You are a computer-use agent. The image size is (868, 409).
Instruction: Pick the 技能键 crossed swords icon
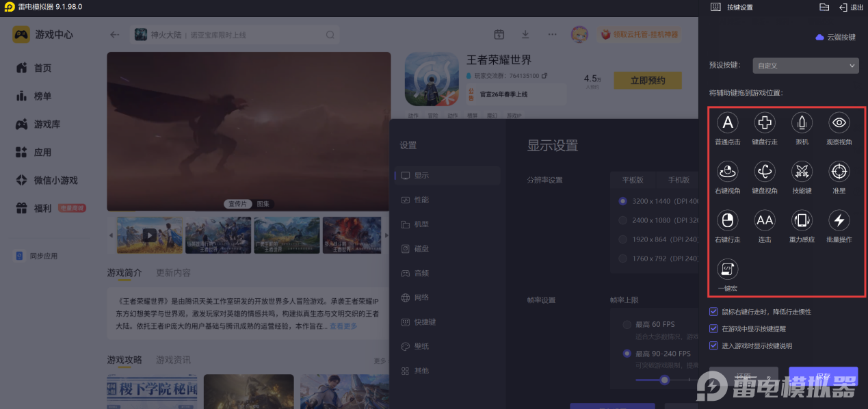coord(802,171)
